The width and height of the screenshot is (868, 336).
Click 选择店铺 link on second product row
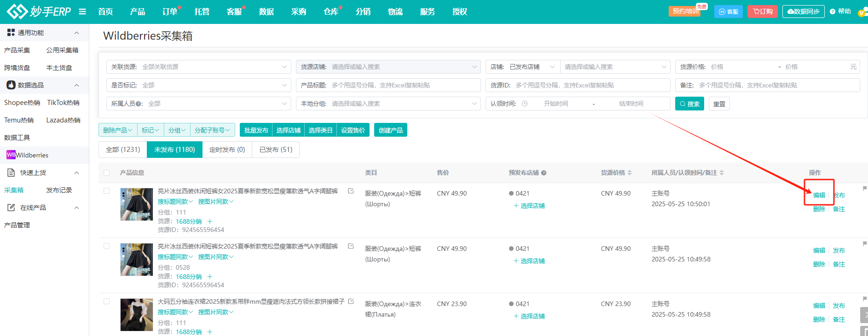tap(529, 261)
